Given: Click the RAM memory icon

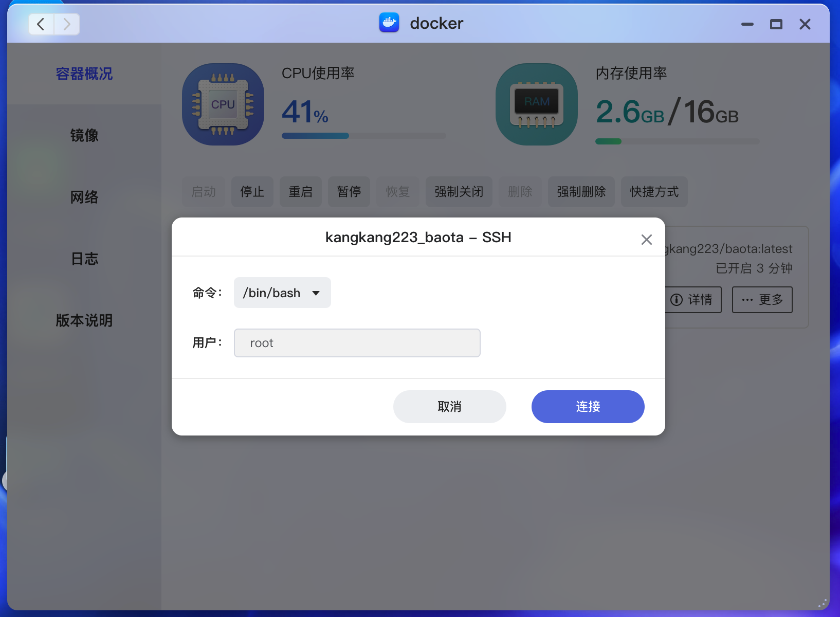Looking at the screenshot, I should [537, 104].
